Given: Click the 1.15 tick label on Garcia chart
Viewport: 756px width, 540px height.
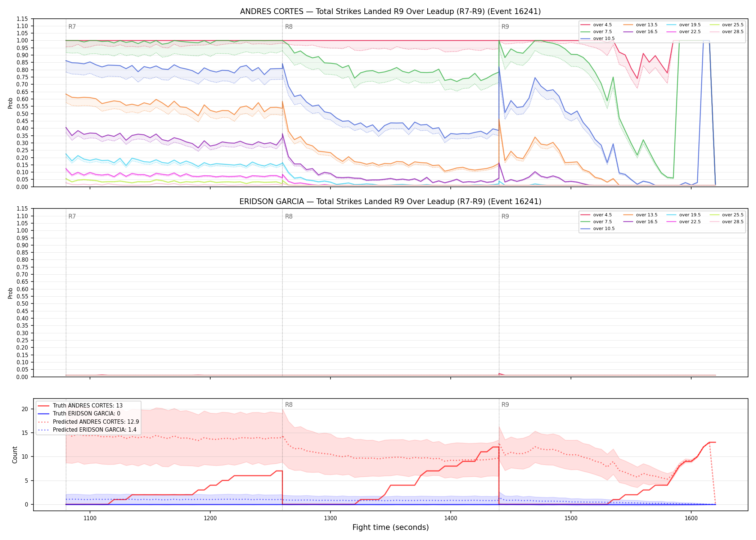Looking at the screenshot, I should pos(22,209).
